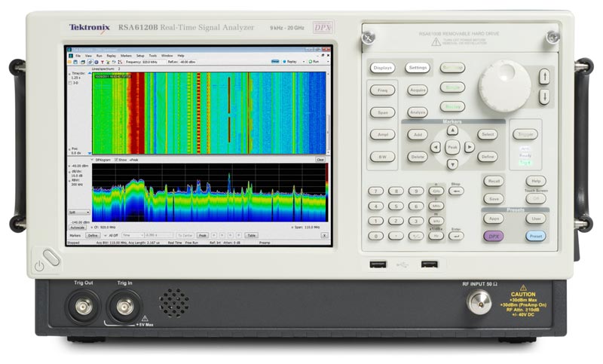Click the Ref Lev input field

click(189, 62)
